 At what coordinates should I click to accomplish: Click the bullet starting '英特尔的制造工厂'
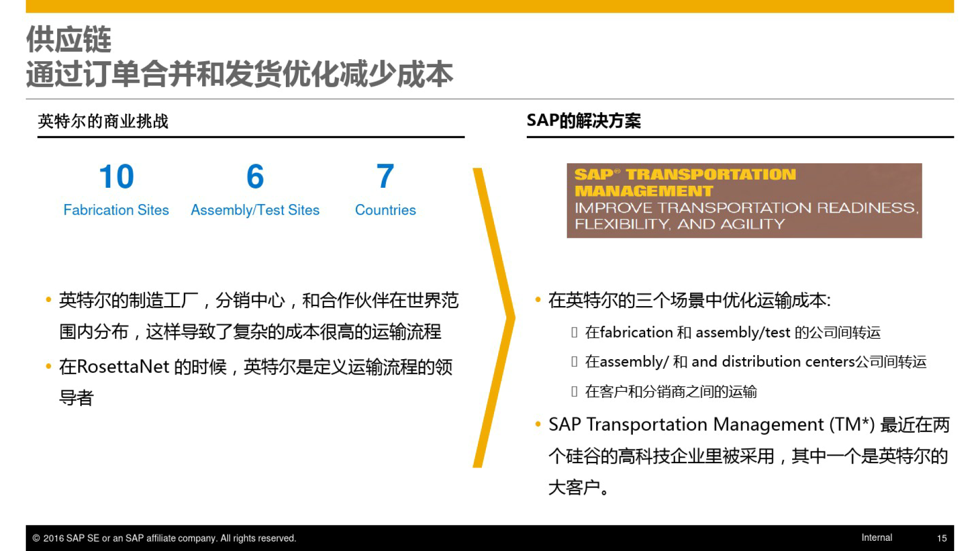coord(259,300)
